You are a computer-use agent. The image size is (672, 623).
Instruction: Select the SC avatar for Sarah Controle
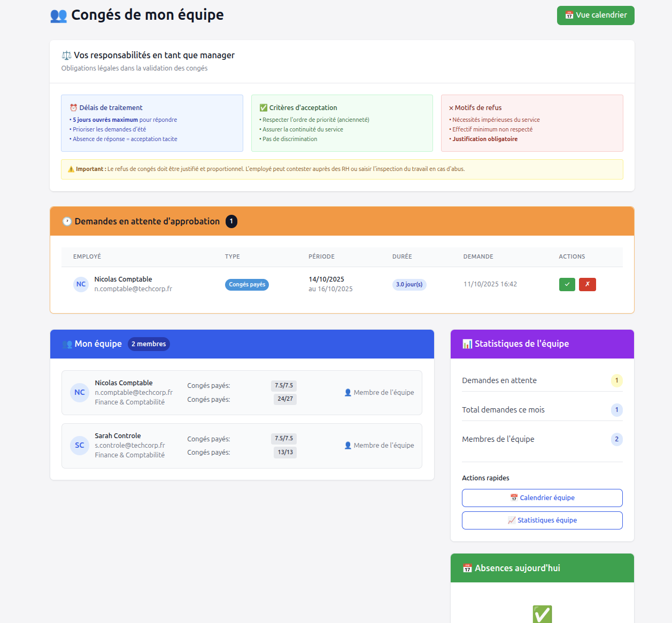pos(80,446)
